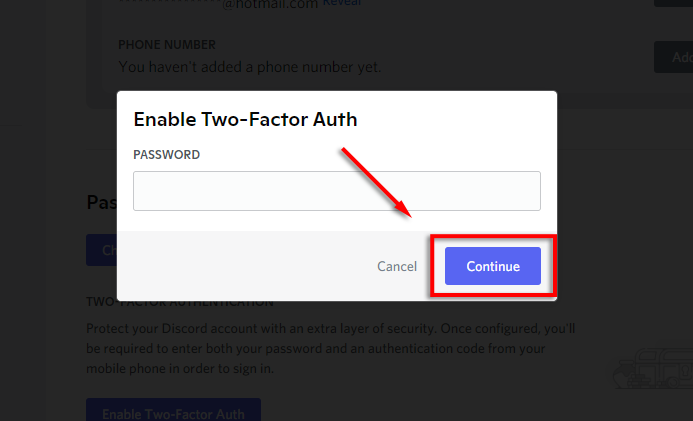Reveal the hidden hotmail email address
693x421 pixels.
point(342,3)
